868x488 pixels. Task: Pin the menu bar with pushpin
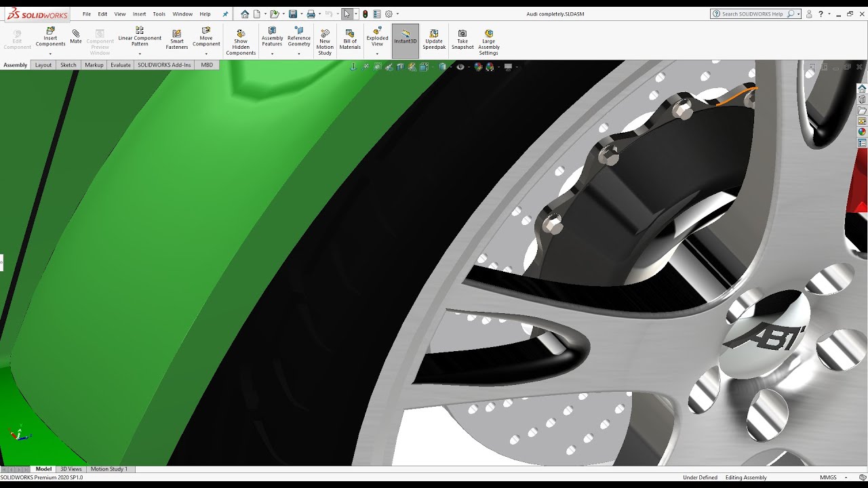pos(225,14)
